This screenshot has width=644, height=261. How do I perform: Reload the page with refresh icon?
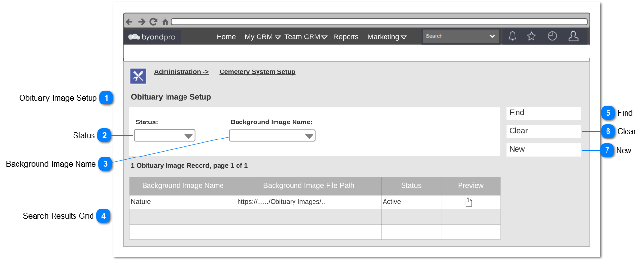(153, 22)
